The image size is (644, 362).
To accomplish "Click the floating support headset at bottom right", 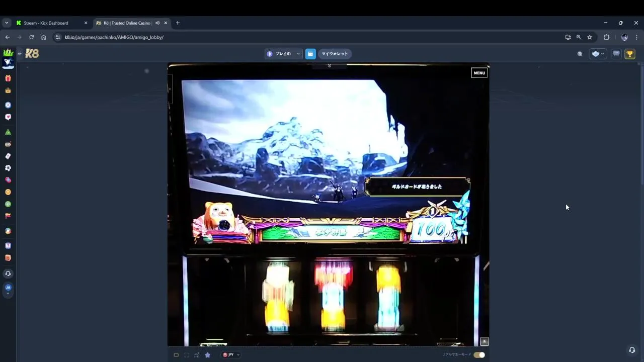I will 632,350.
